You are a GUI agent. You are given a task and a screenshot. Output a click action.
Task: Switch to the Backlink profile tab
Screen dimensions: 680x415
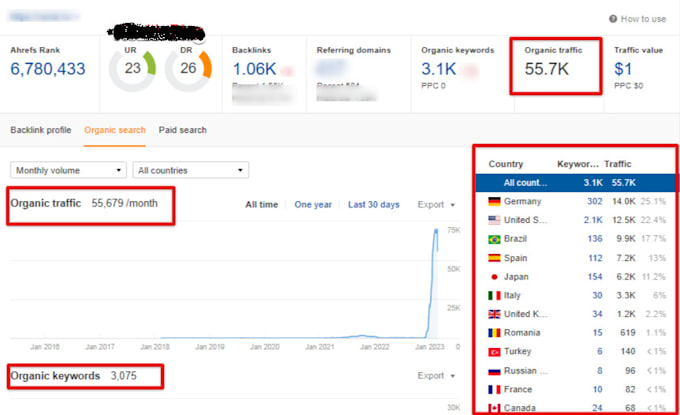click(41, 130)
